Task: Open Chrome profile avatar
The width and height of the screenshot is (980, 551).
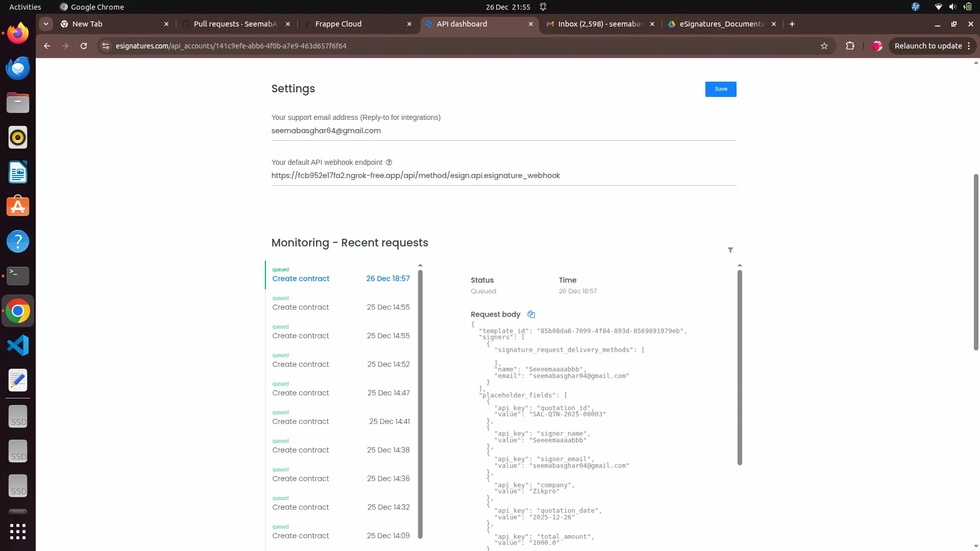Action: [877, 46]
